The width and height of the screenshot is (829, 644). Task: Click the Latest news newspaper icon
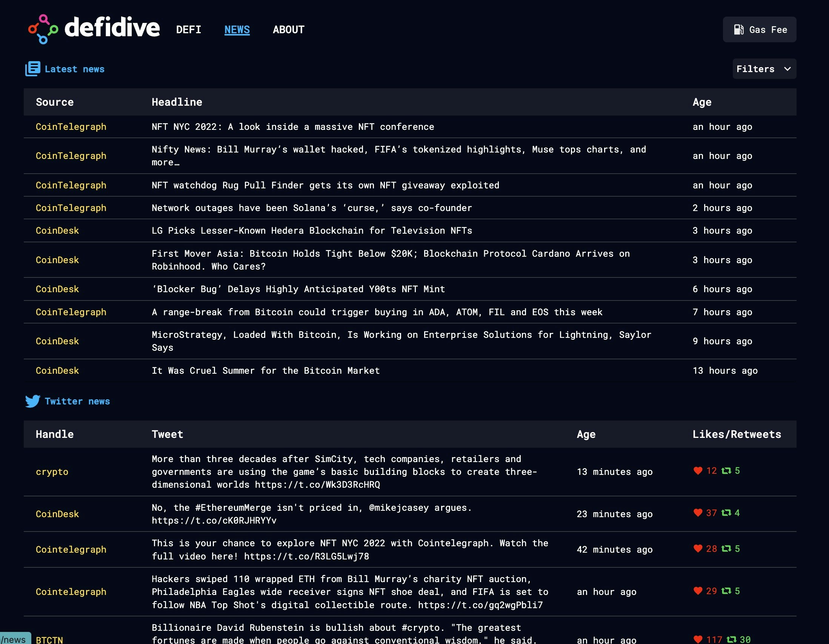[x=33, y=69]
